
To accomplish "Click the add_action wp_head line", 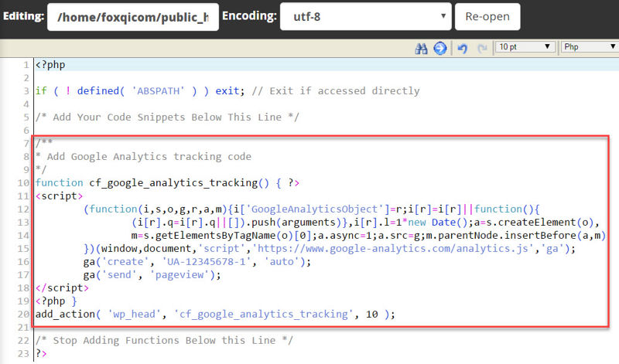I will pos(215,314).
